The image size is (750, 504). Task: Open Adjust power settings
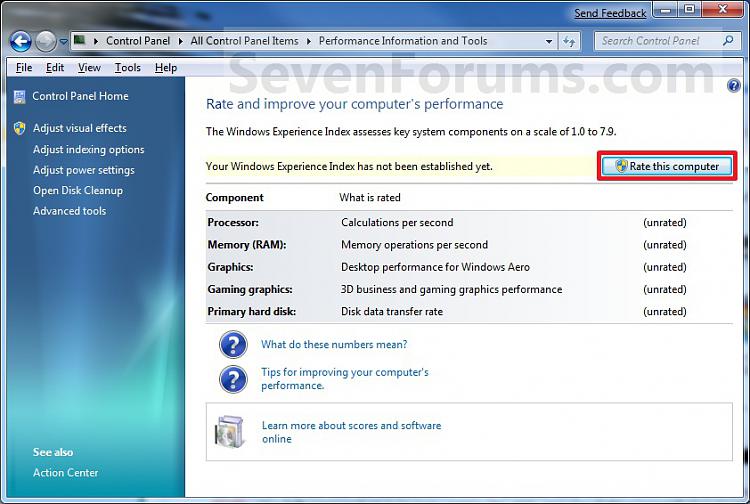(x=84, y=170)
